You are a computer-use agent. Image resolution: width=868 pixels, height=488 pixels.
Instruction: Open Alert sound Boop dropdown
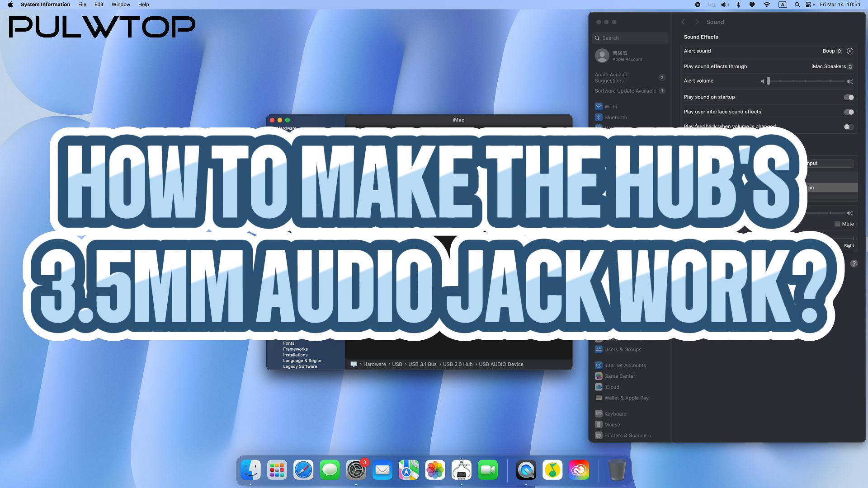pyautogui.click(x=832, y=51)
